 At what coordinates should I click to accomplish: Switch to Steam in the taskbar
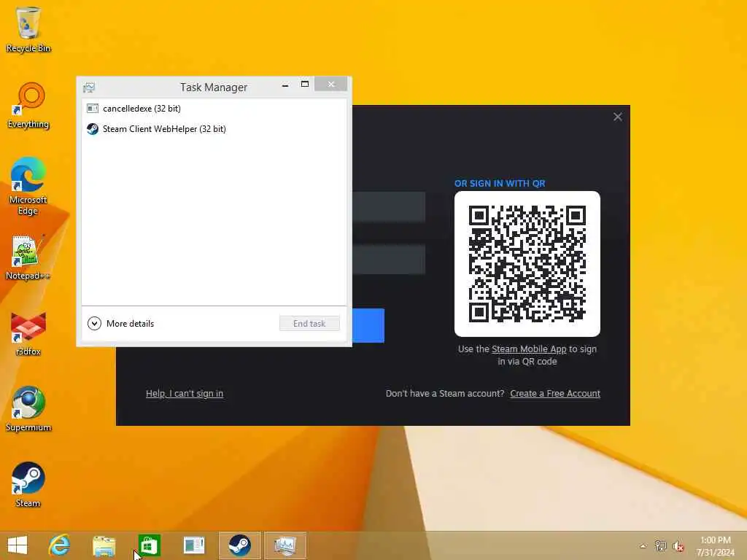pos(239,545)
